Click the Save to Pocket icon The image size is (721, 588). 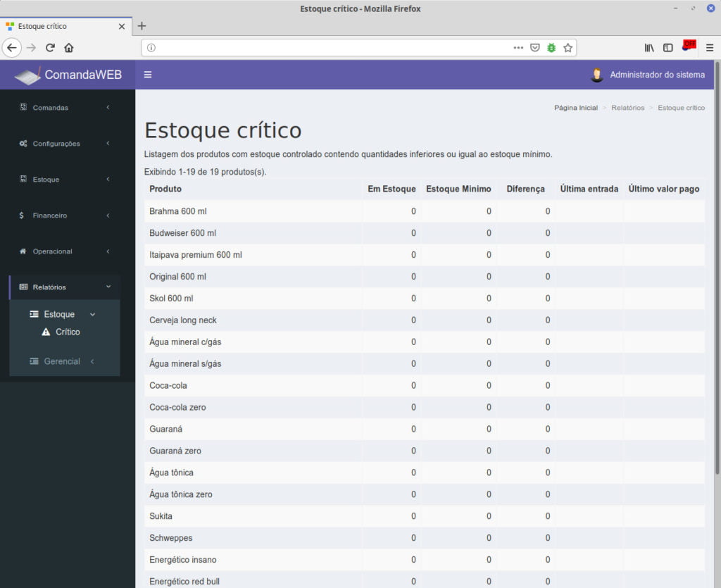535,48
